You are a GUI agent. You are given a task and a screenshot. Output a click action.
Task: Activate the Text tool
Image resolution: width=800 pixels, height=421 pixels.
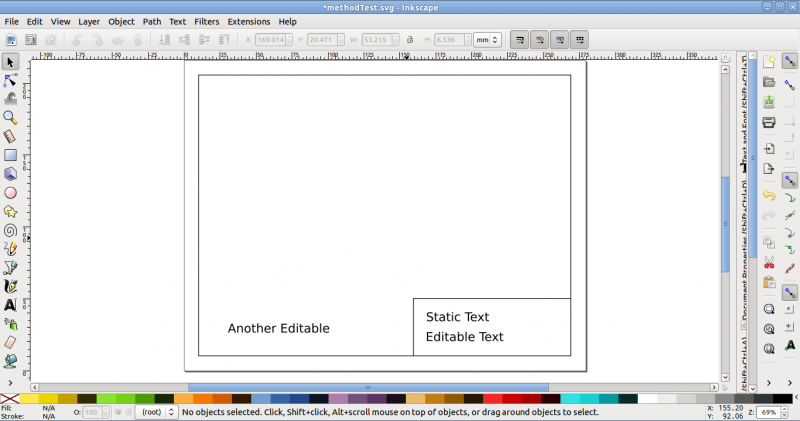coord(10,305)
